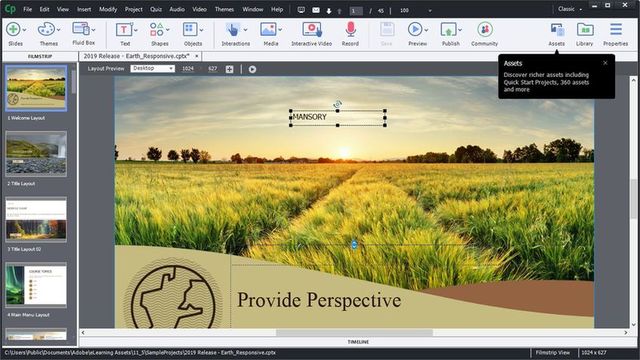
Task: Open Interactive Video tool
Action: click(x=311, y=29)
